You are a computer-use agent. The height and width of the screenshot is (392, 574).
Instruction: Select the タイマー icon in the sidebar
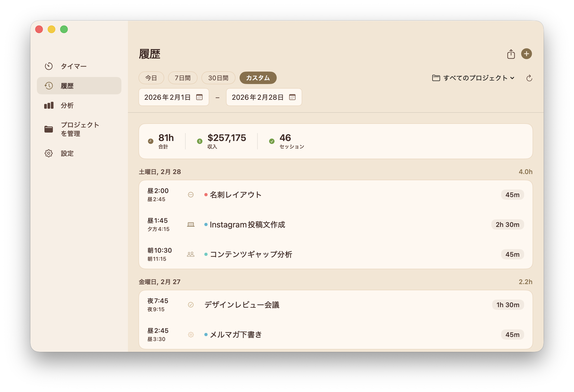[49, 66]
